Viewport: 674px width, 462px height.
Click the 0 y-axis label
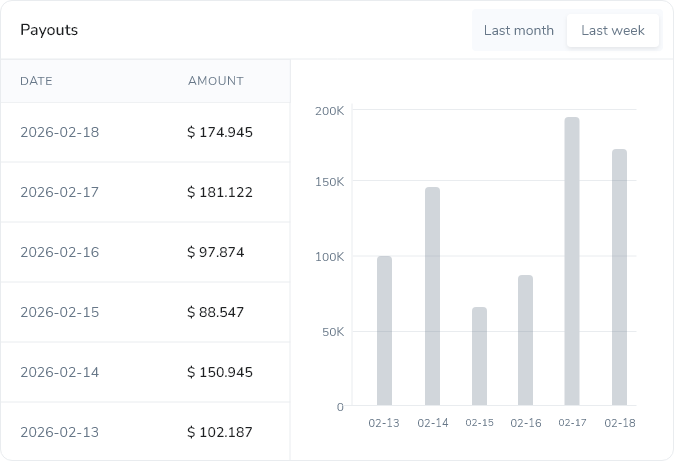340,407
